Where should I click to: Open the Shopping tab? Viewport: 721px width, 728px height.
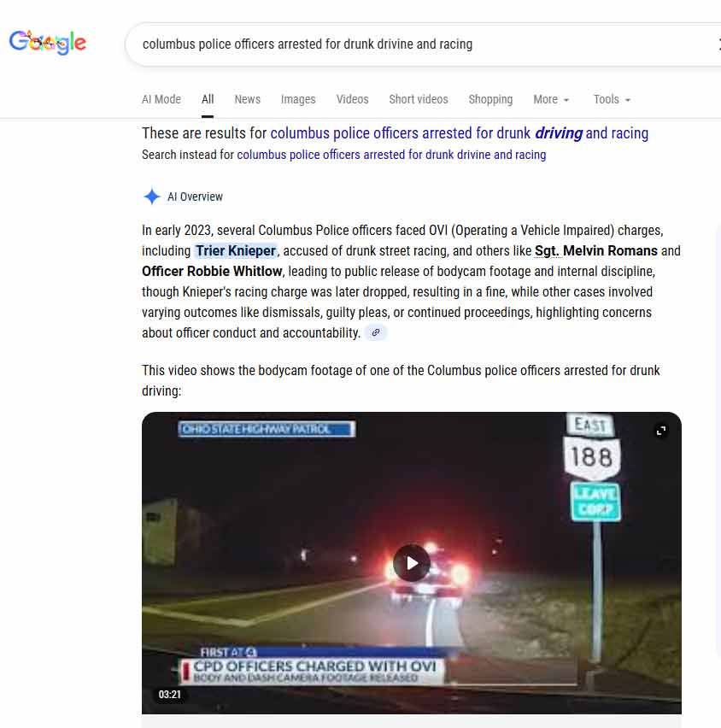click(490, 99)
